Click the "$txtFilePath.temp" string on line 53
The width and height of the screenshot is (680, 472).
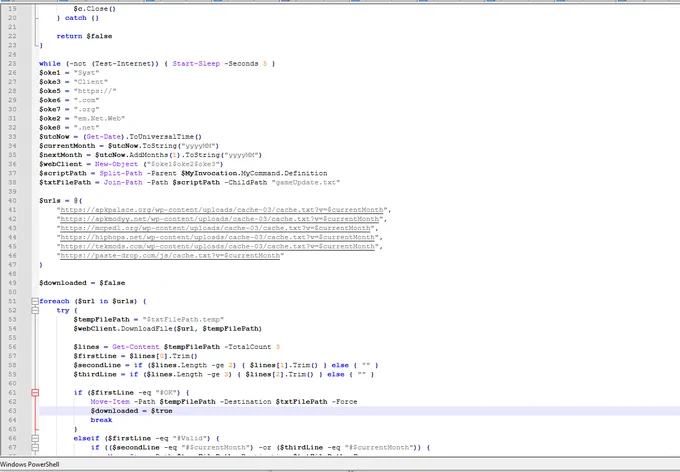[x=183, y=320]
